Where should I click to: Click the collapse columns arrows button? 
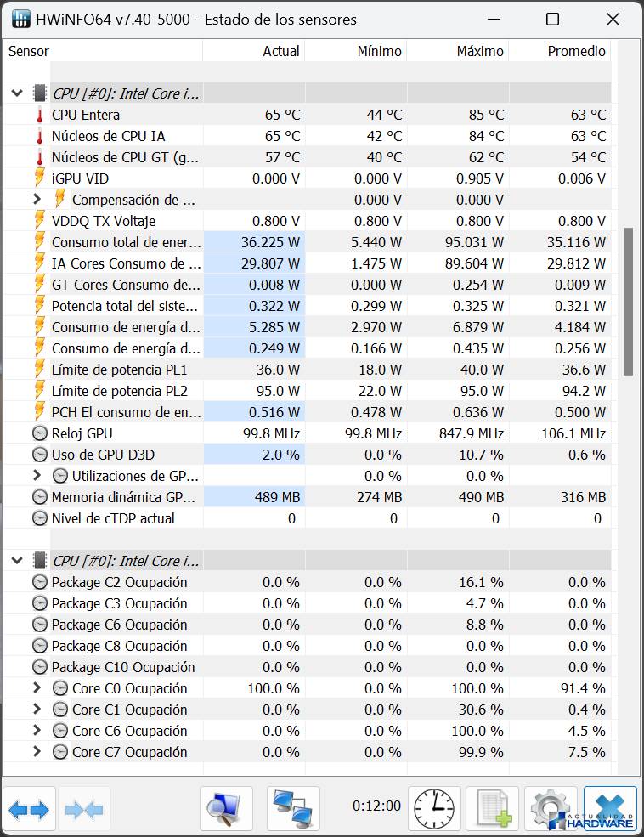(83, 810)
